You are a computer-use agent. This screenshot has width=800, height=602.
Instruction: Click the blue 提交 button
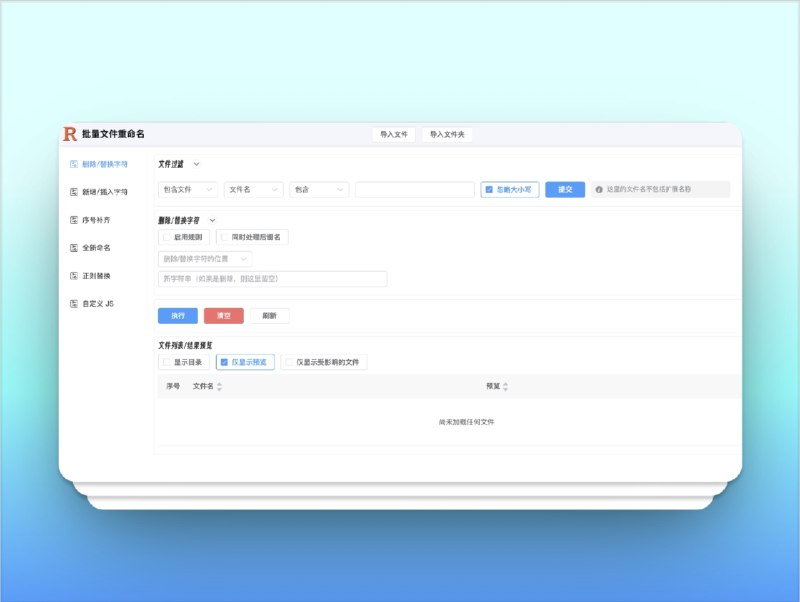pyautogui.click(x=564, y=189)
